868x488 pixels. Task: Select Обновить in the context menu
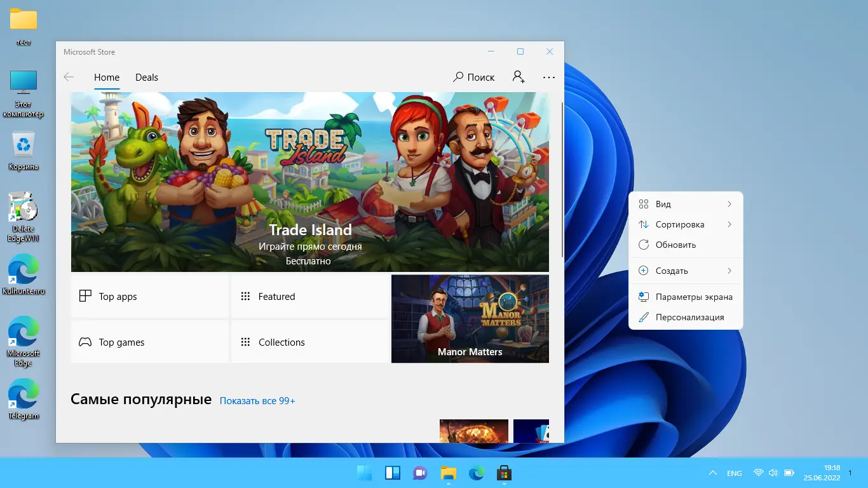[x=675, y=245]
